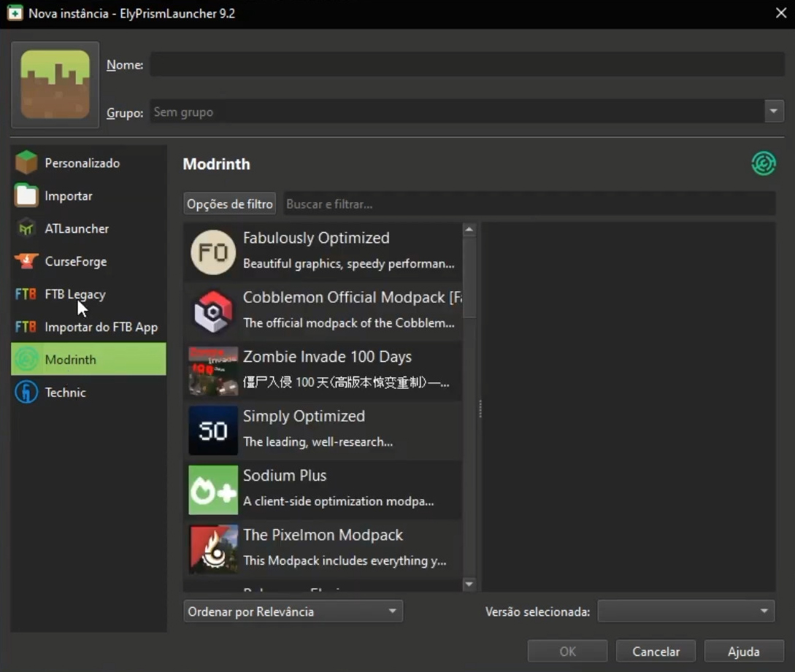Click the Technic sidebar icon
The width and height of the screenshot is (795, 672).
pos(26,393)
